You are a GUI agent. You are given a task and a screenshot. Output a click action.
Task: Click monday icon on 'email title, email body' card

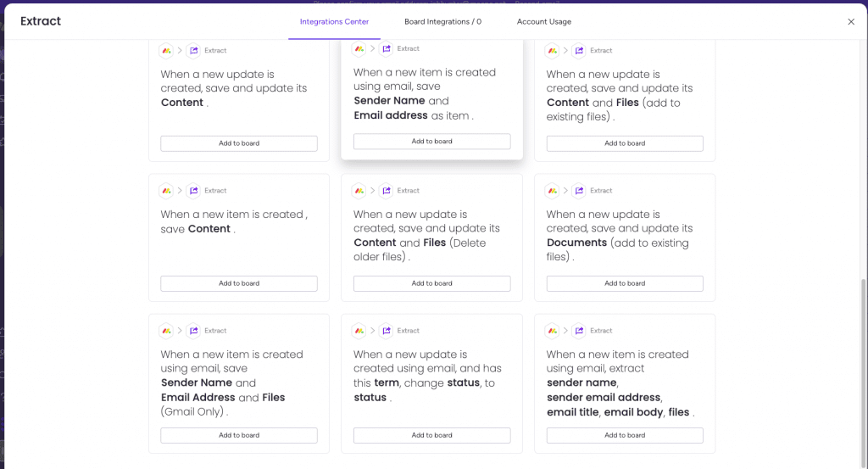(x=553, y=331)
